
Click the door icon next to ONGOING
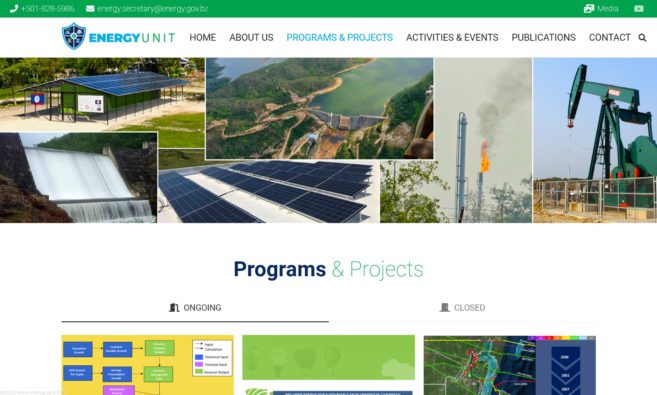[174, 307]
